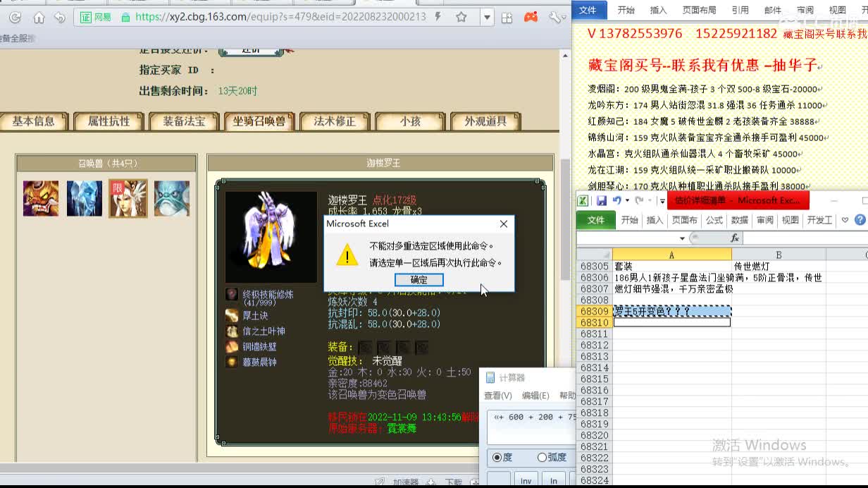The width and height of the screenshot is (868, 488).
Task: Click the last pet equipment slot
Action: (421, 347)
